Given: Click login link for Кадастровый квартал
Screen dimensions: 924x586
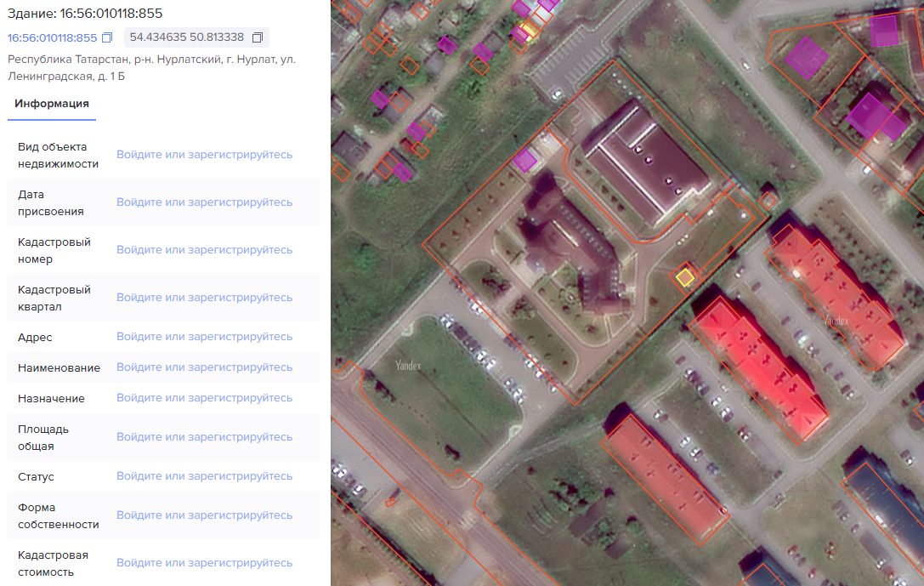Looking at the screenshot, I should pos(204,298).
